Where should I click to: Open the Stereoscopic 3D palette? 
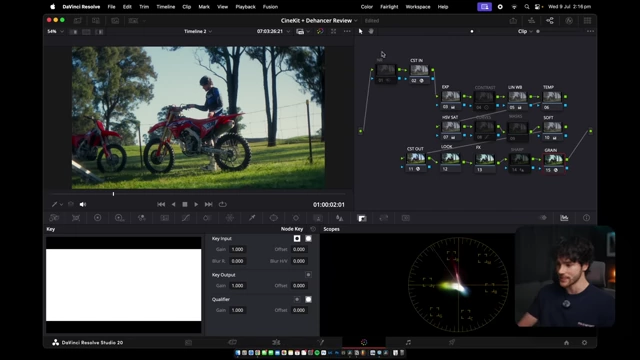pyautogui.click(x=406, y=218)
